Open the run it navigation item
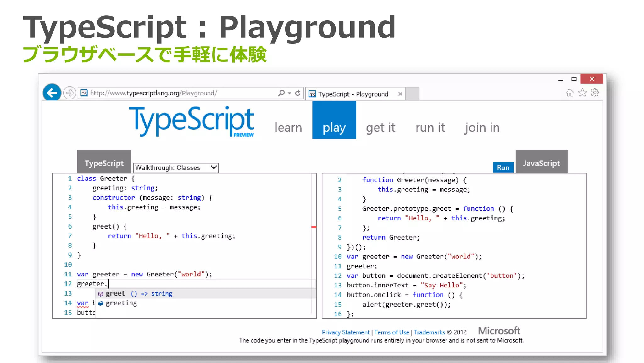 [430, 128]
